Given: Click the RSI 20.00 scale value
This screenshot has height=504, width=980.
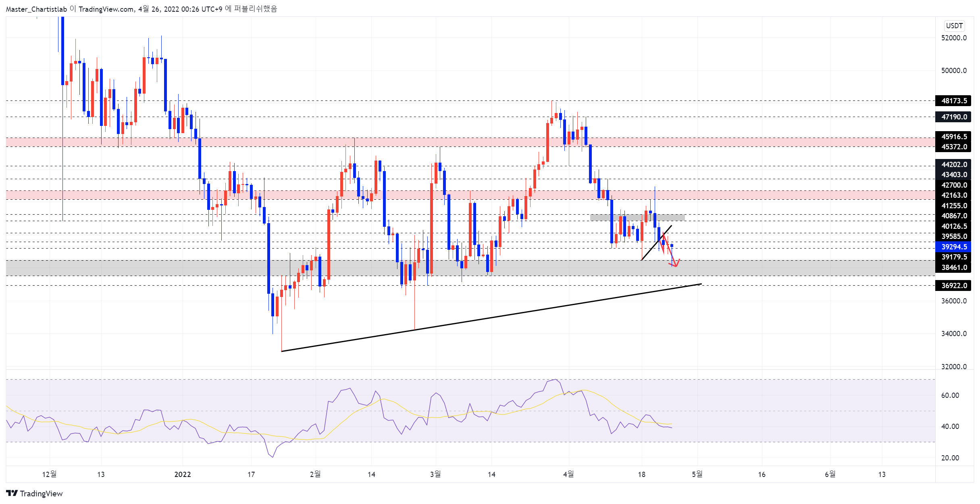Looking at the screenshot, I should point(950,458).
